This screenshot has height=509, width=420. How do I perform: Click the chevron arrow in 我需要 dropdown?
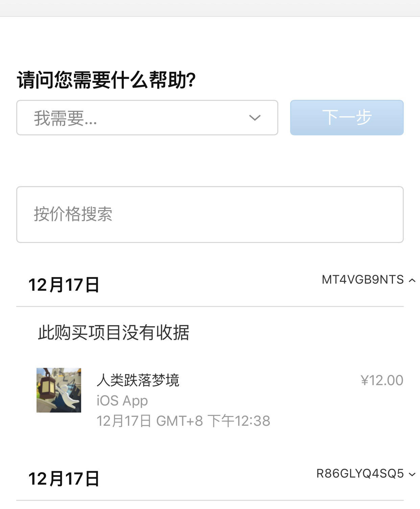(x=255, y=118)
